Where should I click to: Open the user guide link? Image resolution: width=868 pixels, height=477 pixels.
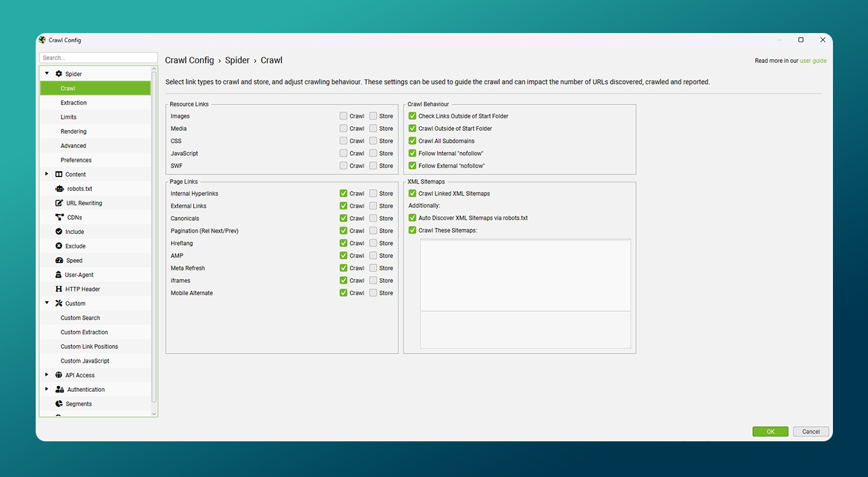812,61
